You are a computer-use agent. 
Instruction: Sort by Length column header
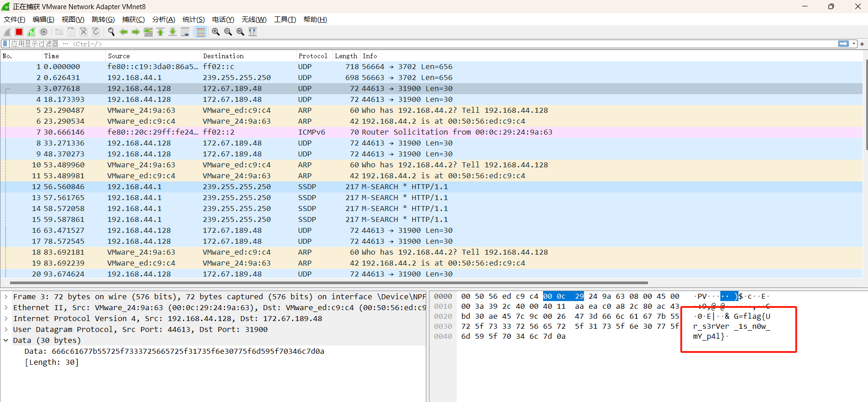346,56
